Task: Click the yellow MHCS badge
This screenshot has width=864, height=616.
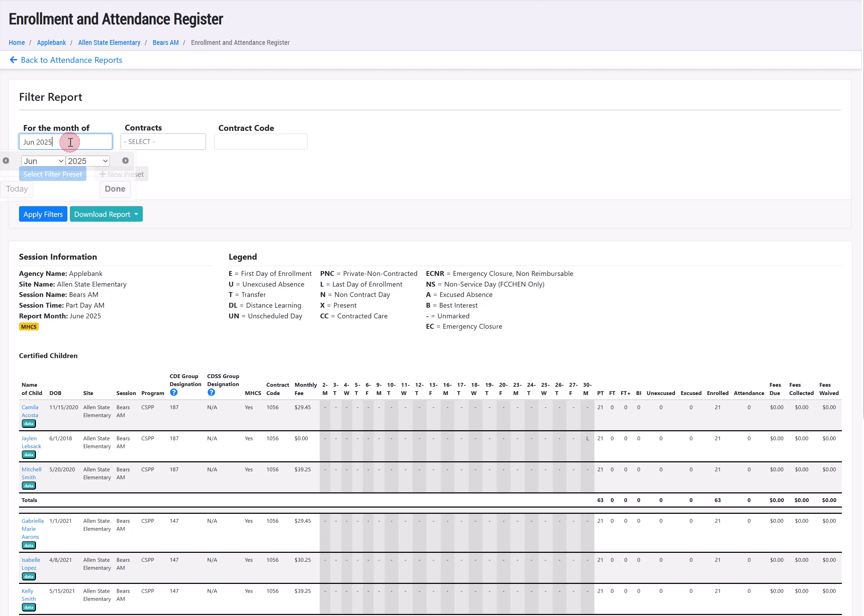Action: click(x=29, y=327)
